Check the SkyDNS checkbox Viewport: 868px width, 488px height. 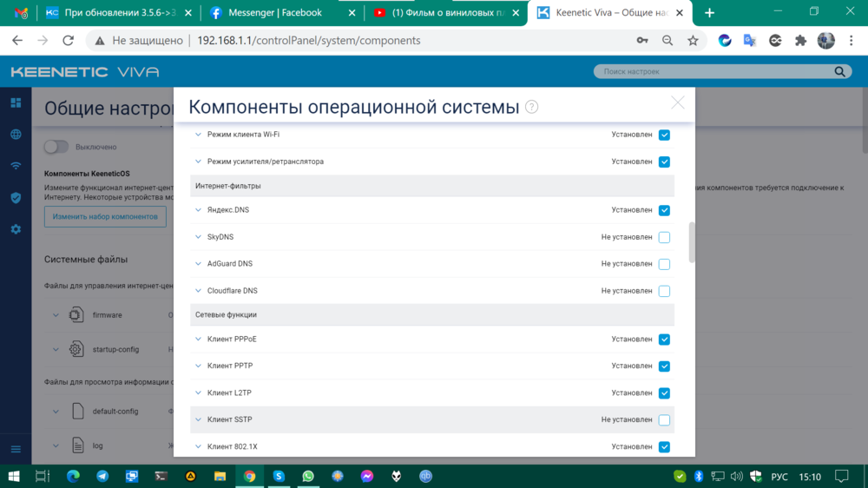pyautogui.click(x=664, y=237)
